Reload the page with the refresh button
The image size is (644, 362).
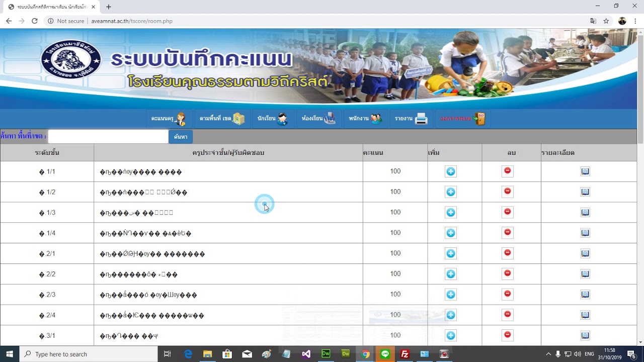click(x=35, y=21)
